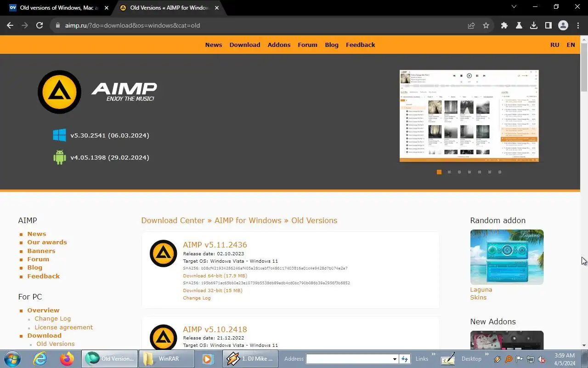Open the browser profile avatar
Image resolution: width=588 pixels, height=368 pixels.
[x=563, y=26]
